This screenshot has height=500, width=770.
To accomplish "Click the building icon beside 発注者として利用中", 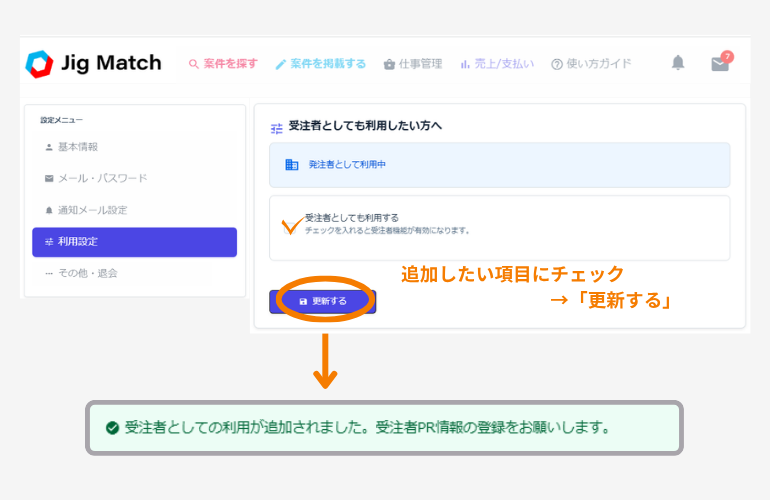I will pyautogui.click(x=292, y=165).
